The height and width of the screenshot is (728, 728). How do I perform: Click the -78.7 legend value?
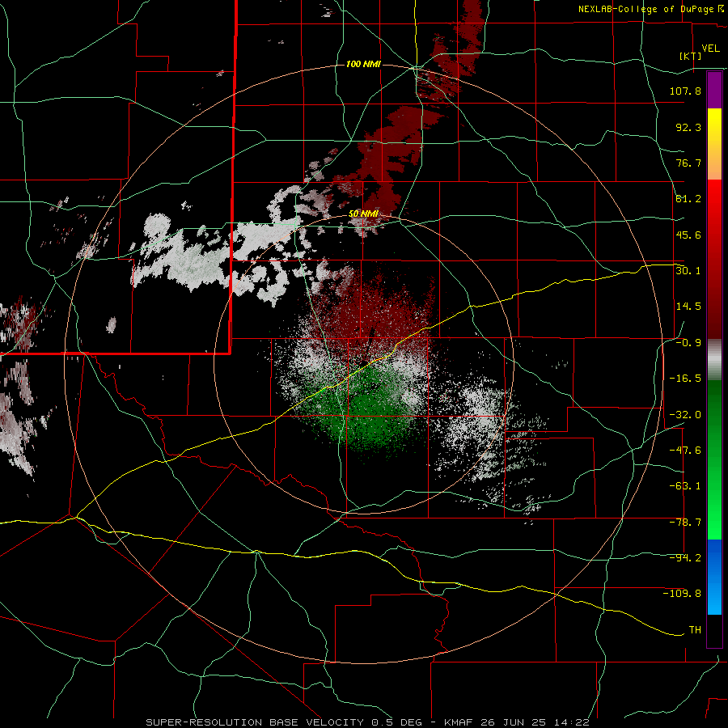(x=685, y=522)
